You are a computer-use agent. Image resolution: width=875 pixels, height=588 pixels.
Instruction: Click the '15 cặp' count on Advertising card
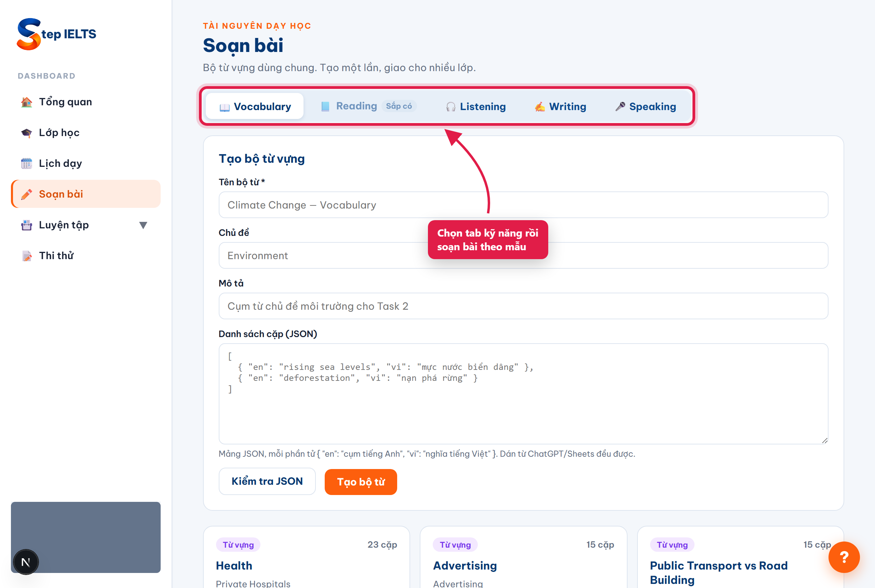coord(600,545)
